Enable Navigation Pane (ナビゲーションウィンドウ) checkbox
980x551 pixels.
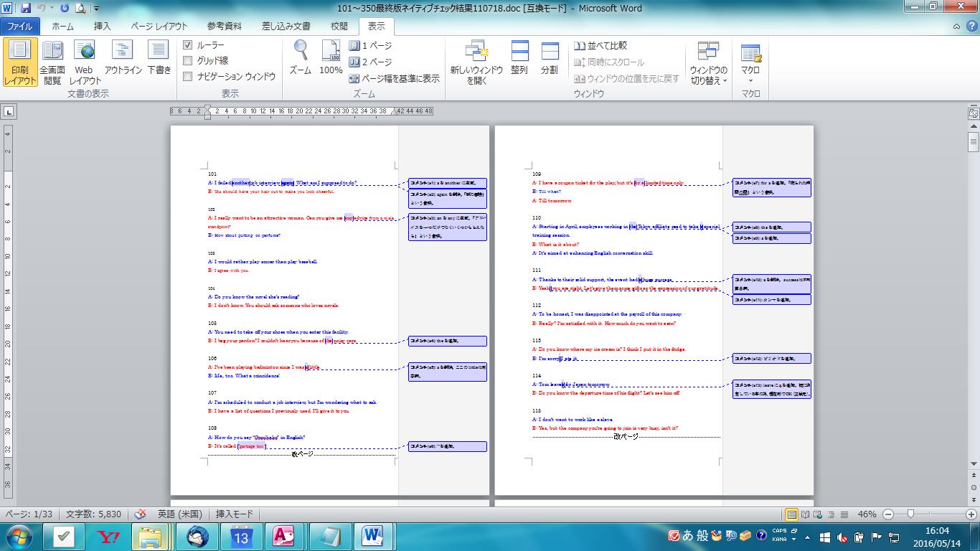coord(188,77)
